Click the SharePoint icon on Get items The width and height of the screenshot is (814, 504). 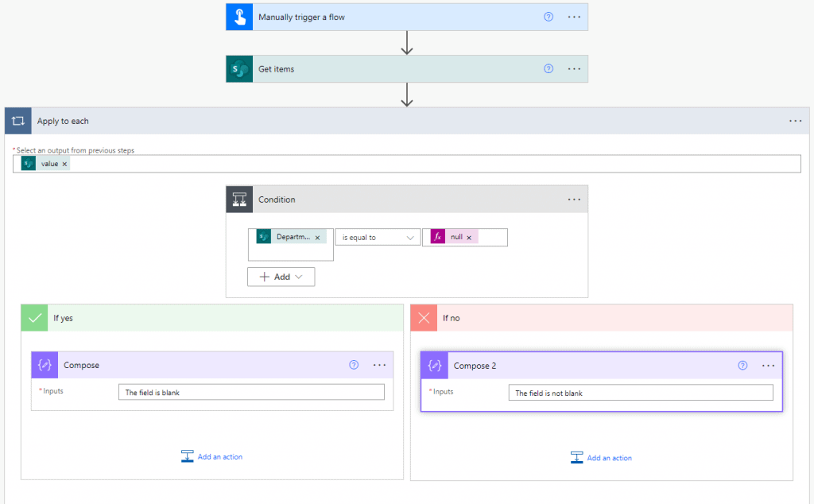pyautogui.click(x=239, y=69)
